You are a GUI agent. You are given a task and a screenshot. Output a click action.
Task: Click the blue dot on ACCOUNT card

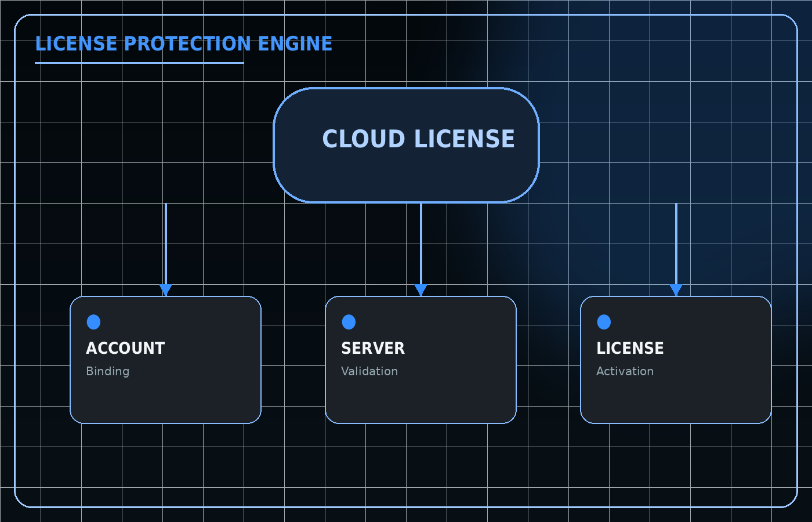click(93, 322)
